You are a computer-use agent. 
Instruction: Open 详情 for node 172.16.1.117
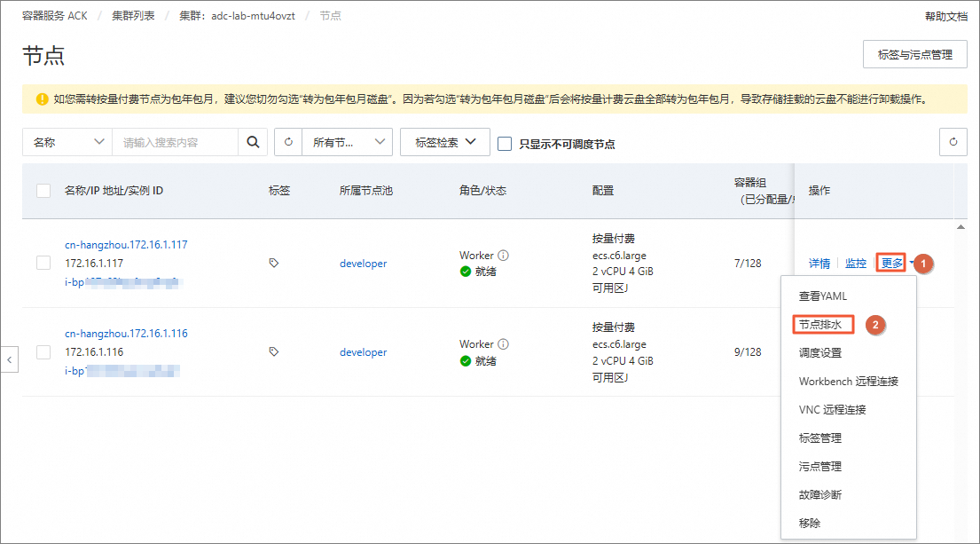tap(819, 264)
